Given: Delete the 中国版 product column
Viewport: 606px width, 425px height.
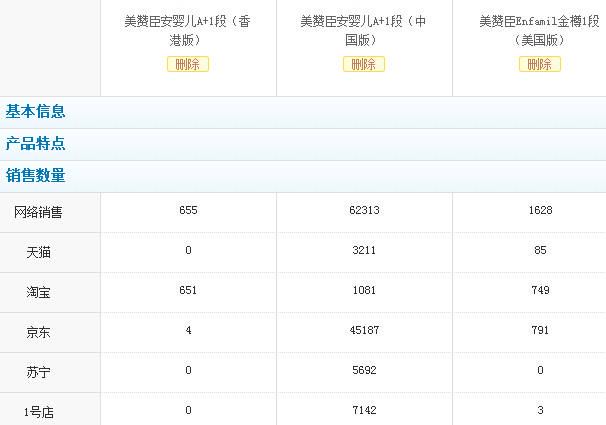Looking at the screenshot, I should coord(364,64).
